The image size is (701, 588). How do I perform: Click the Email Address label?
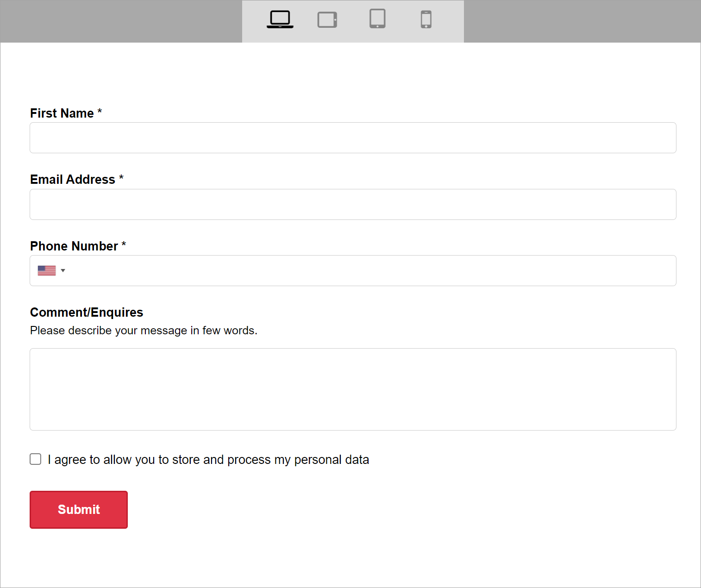(x=73, y=180)
